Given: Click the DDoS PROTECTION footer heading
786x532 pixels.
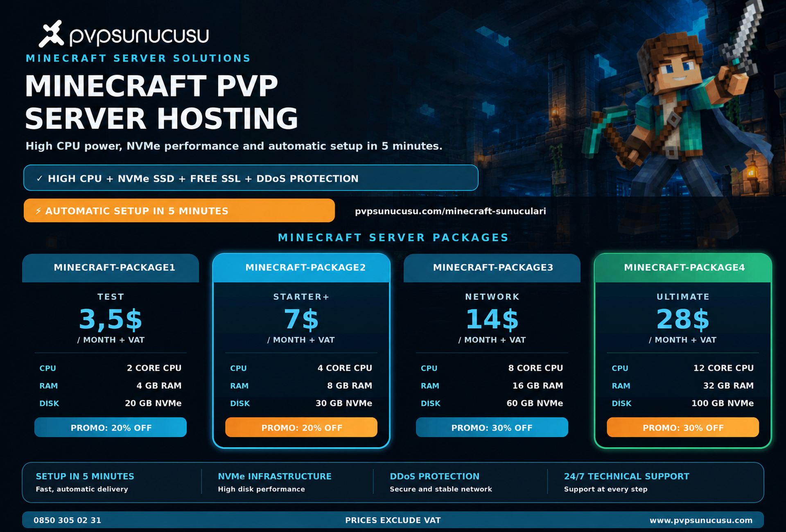Looking at the screenshot, I should pos(434,476).
